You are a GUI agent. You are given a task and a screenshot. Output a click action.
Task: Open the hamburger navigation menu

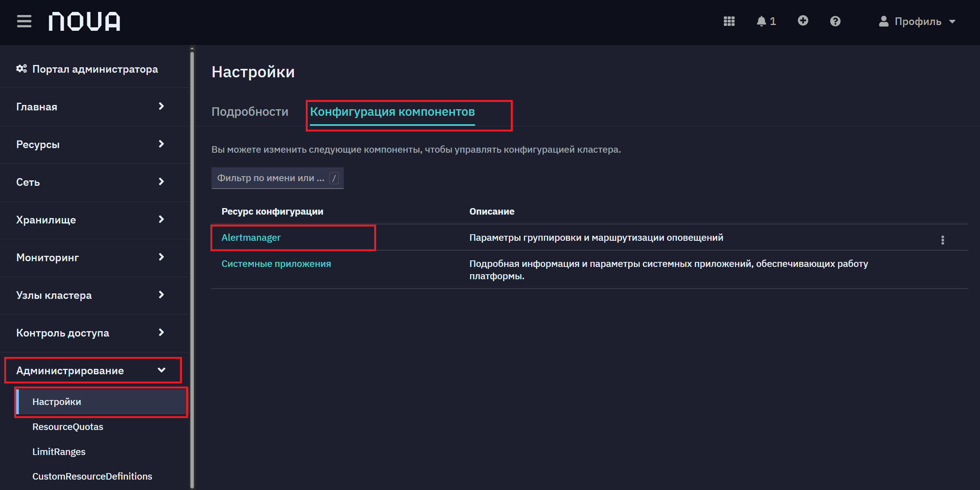[24, 21]
